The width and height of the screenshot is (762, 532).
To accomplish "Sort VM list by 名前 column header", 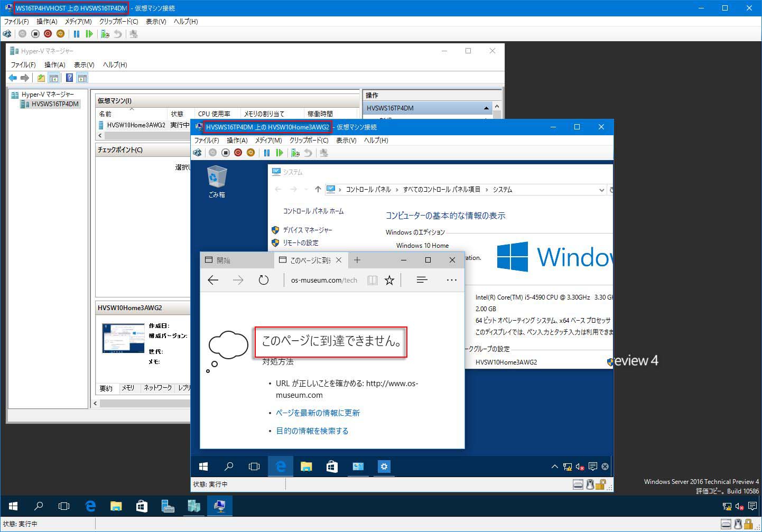I will [x=131, y=114].
